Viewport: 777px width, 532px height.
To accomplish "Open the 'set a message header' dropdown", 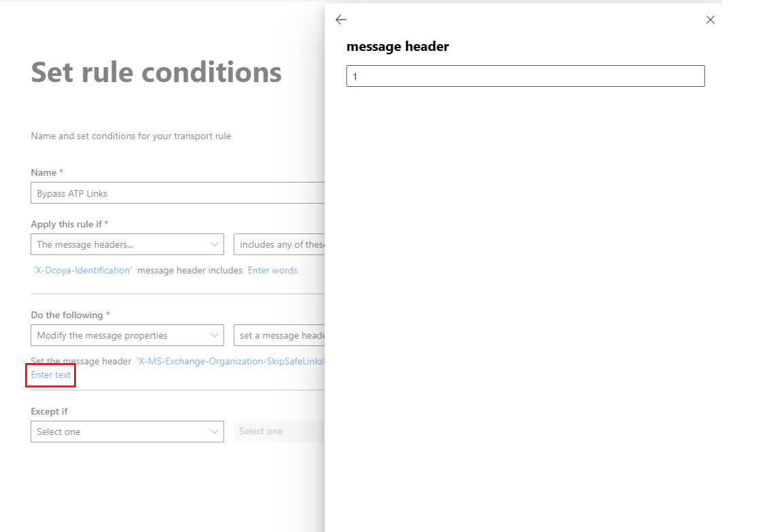I will point(279,335).
